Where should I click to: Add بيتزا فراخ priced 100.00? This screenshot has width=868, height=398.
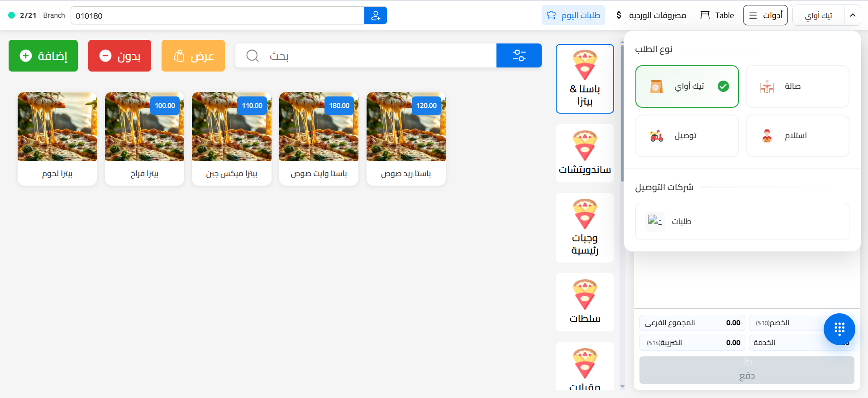click(x=144, y=139)
